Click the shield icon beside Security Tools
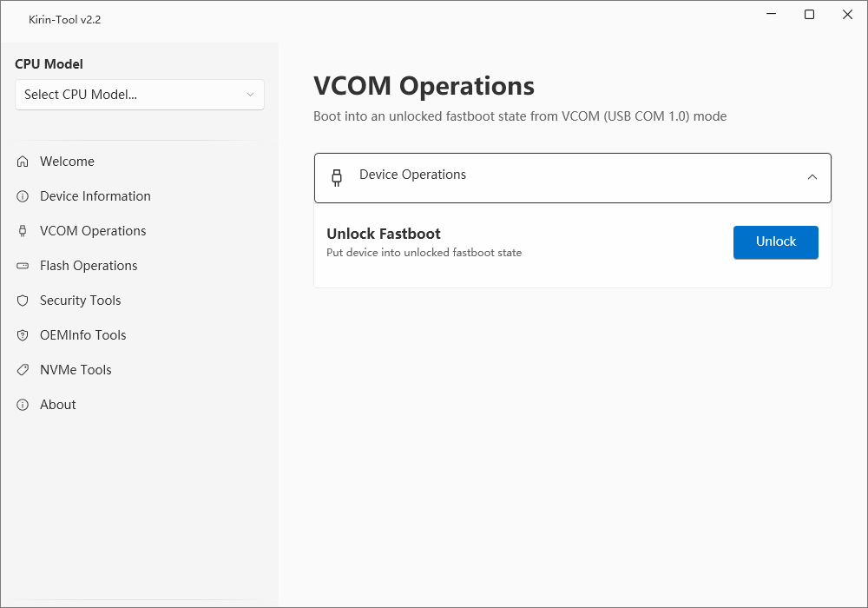 [21, 300]
